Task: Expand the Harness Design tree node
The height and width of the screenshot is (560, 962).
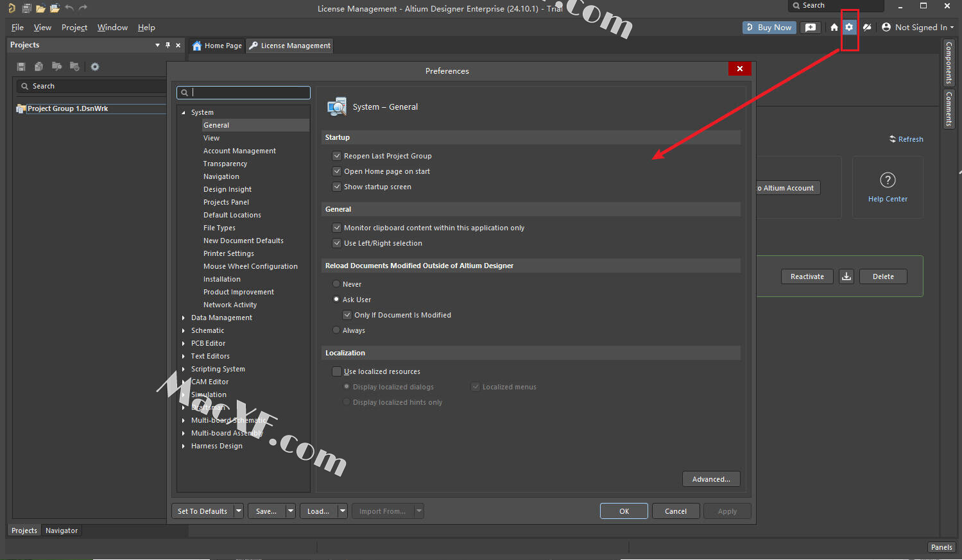Action: [x=184, y=446]
